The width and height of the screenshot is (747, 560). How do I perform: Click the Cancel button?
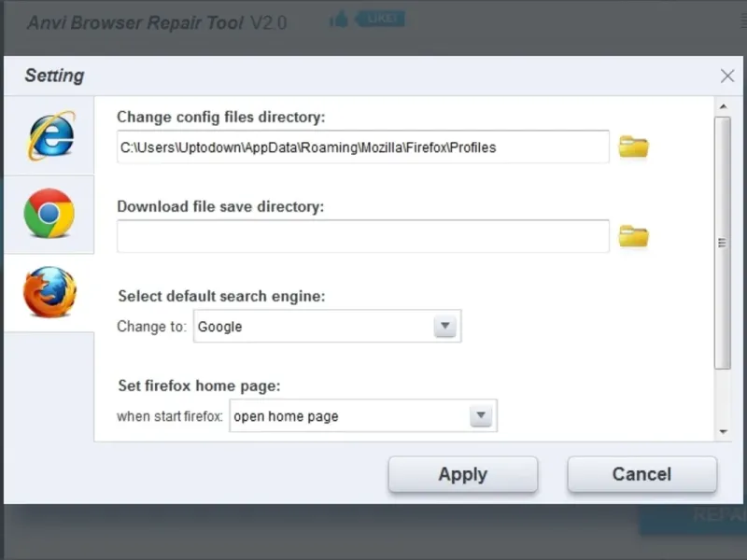pyautogui.click(x=641, y=474)
